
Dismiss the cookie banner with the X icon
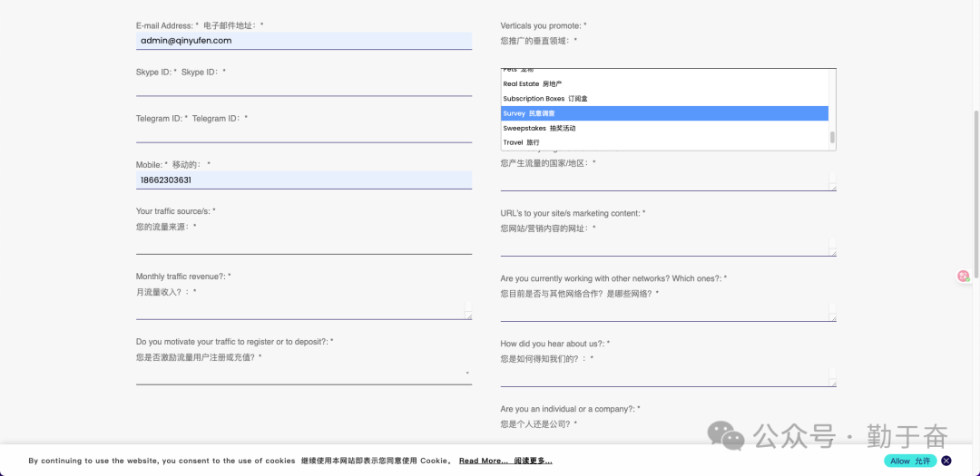(x=946, y=461)
